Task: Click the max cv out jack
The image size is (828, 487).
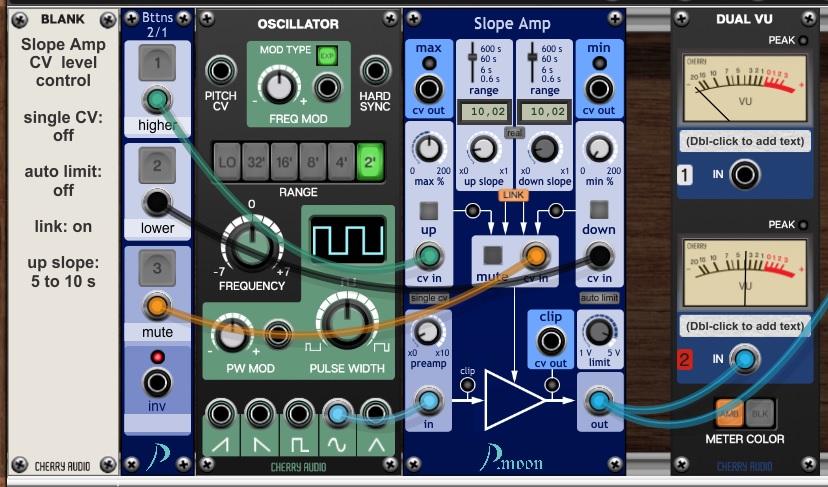Action: coord(429,87)
